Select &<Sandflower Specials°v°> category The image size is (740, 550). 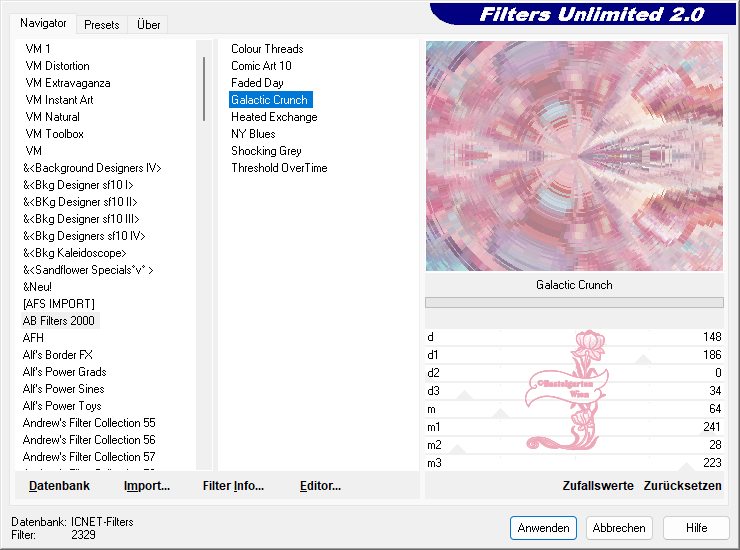coord(88,270)
